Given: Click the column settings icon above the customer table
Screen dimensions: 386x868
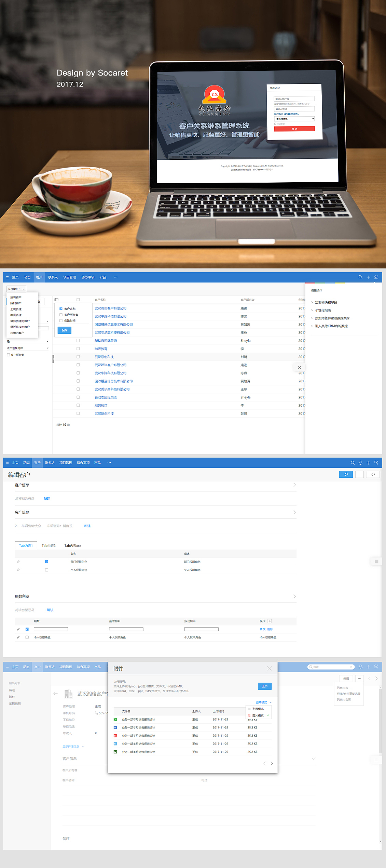Looking at the screenshot, I should click(x=57, y=300).
